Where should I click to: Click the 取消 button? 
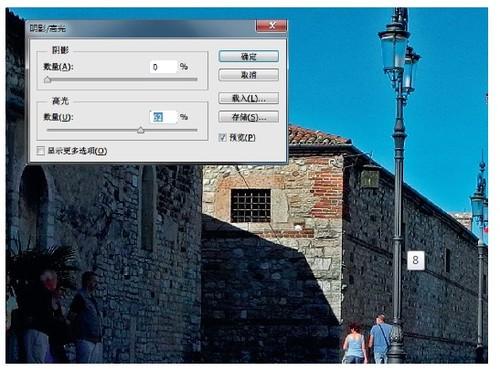249,75
